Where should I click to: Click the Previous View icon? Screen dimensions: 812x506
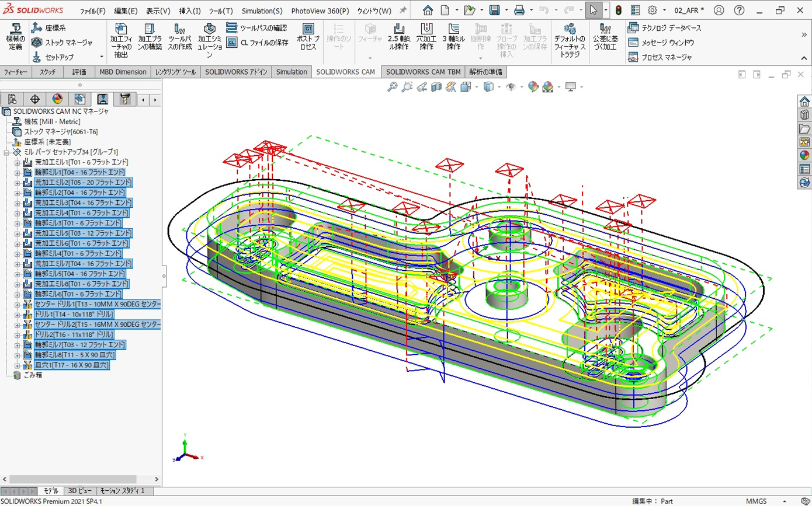(422, 87)
